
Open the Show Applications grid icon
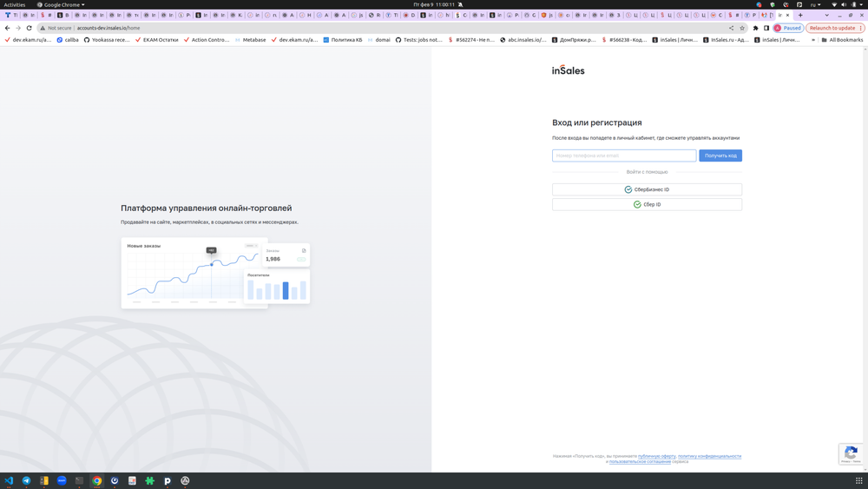click(x=858, y=480)
